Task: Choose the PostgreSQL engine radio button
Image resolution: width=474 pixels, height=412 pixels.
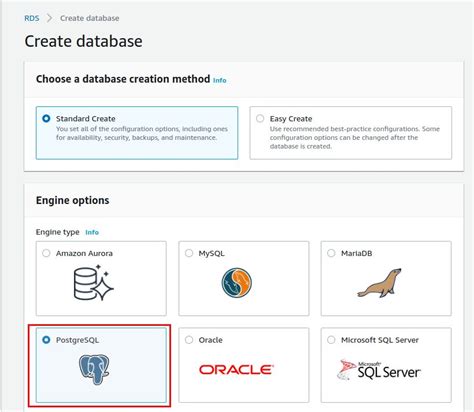Action: point(46,340)
